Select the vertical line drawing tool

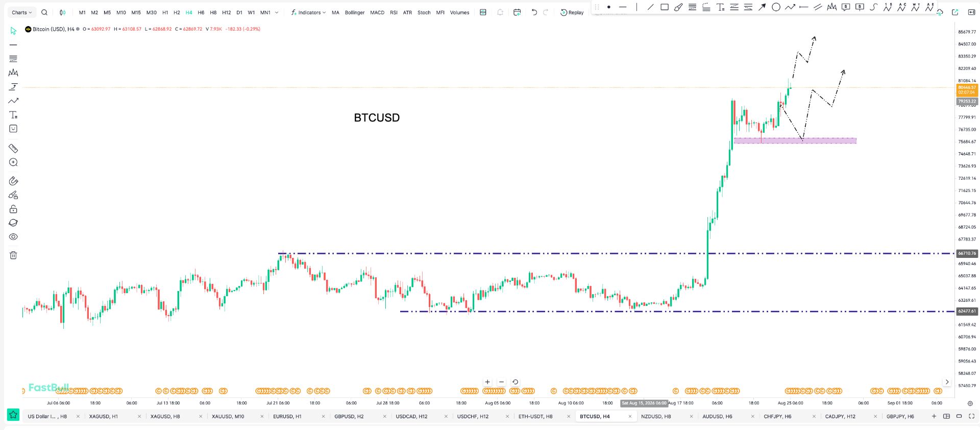point(636,7)
